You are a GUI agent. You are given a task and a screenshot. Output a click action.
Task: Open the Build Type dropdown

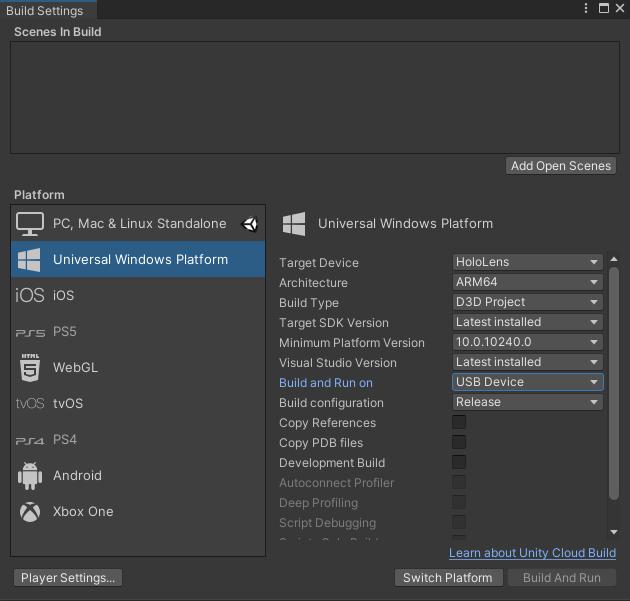point(527,302)
